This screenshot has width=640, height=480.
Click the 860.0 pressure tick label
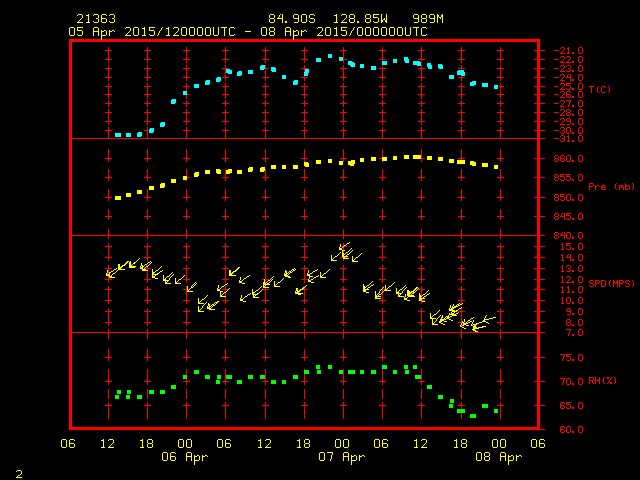tap(568, 159)
